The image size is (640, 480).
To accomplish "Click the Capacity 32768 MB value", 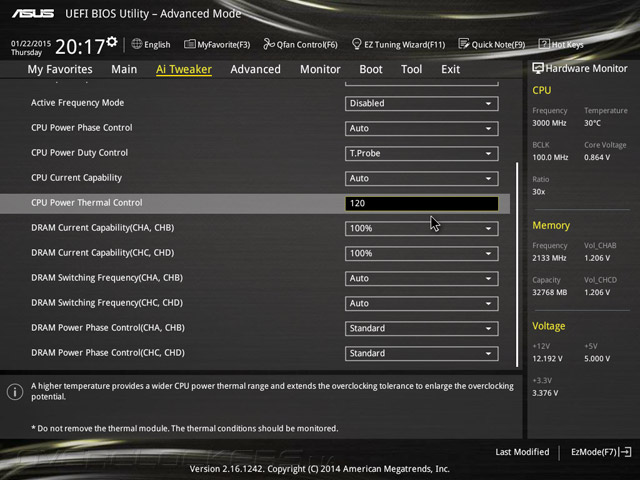I will coord(549,292).
